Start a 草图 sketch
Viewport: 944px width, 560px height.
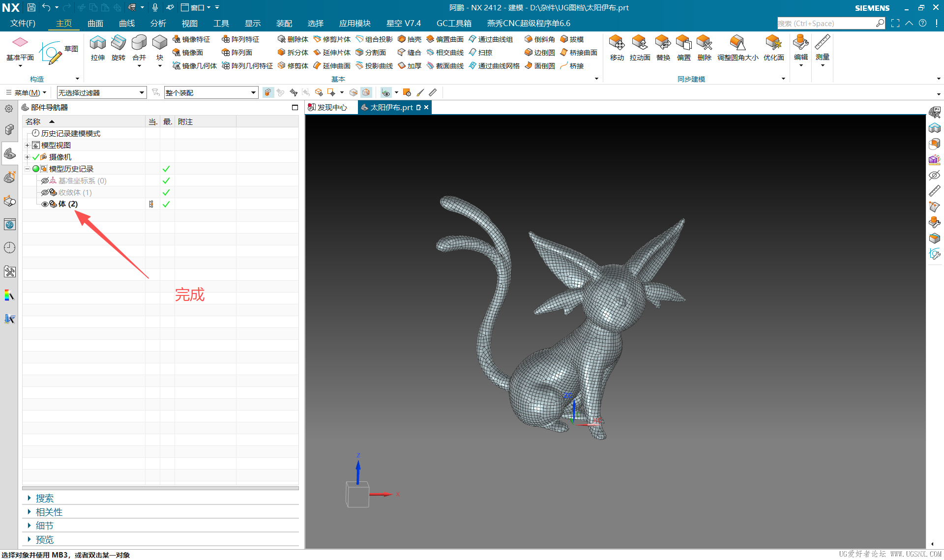(59, 52)
